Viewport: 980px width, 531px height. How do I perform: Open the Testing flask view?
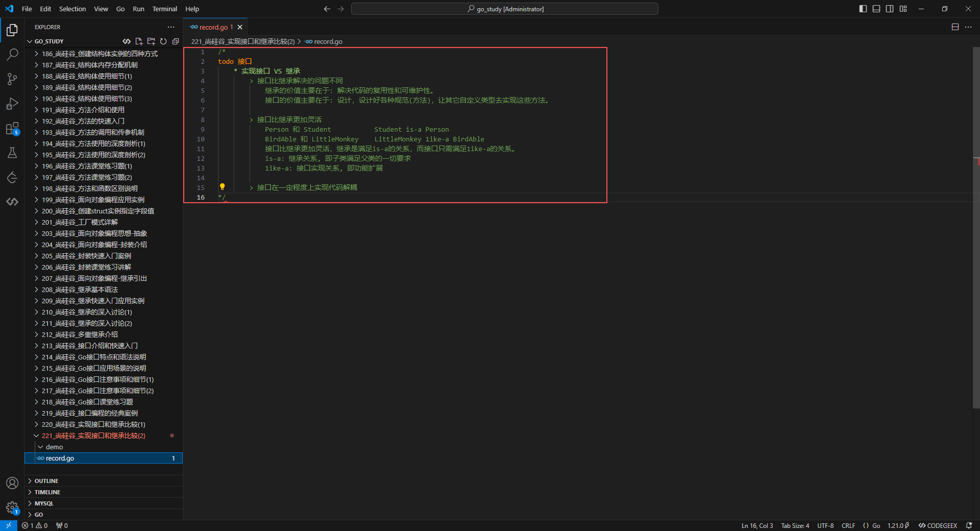point(12,153)
